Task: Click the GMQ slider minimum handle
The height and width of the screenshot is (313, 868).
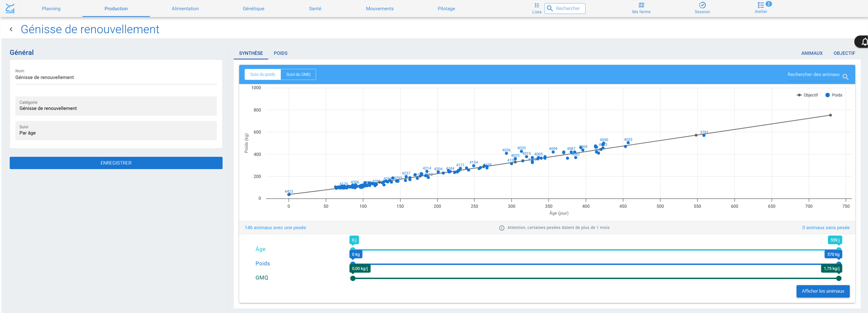Action: (x=353, y=278)
